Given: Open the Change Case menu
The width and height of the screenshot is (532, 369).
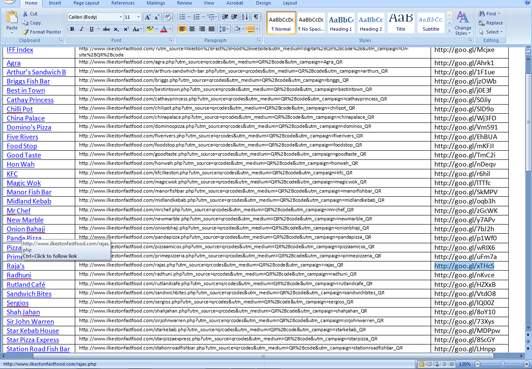Looking at the screenshot, I should pos(137,29).
